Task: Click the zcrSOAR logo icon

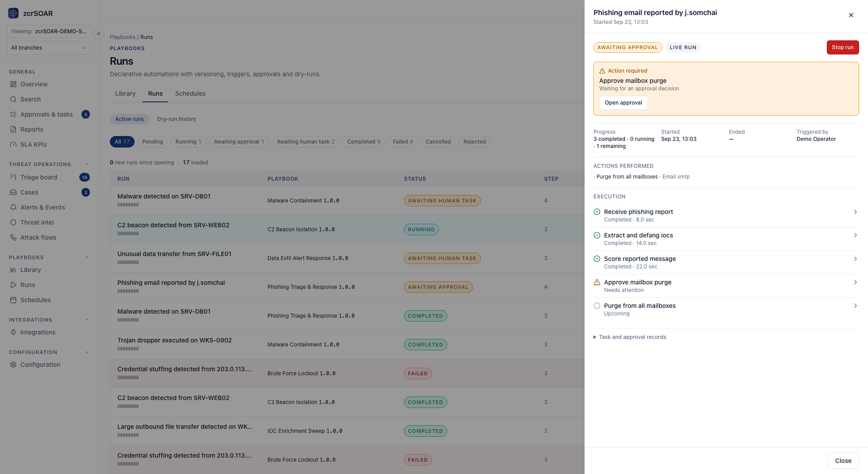Action: point(13,13)
